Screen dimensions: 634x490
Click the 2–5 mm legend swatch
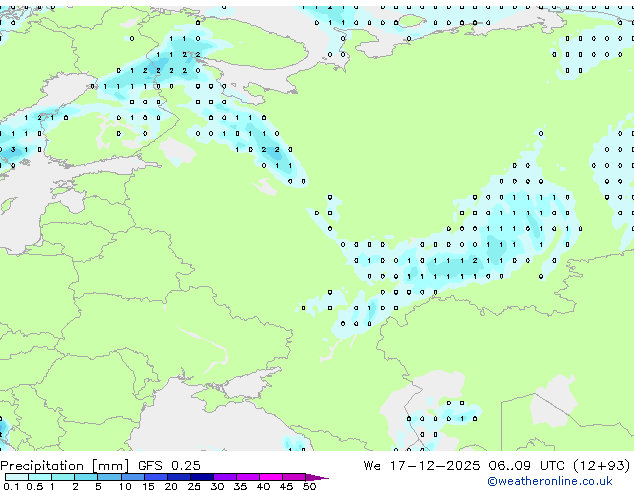pyautogui.click(x=86, y=477)
